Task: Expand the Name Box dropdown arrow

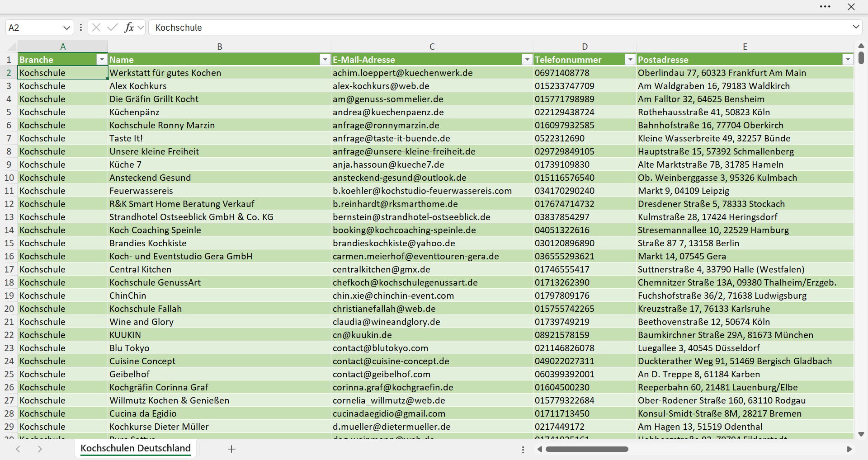Action: pos(66,28)
